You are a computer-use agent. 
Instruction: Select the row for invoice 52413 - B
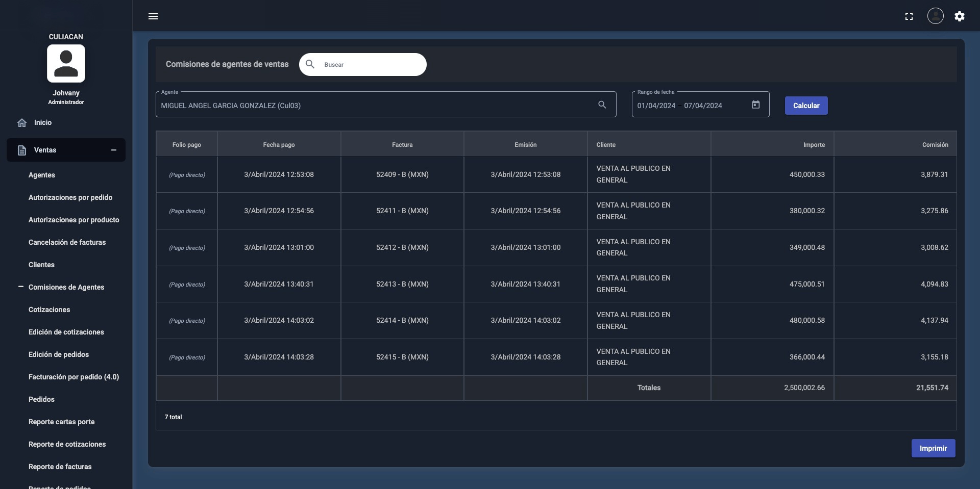pyautogui.click(x=402, y=284)
